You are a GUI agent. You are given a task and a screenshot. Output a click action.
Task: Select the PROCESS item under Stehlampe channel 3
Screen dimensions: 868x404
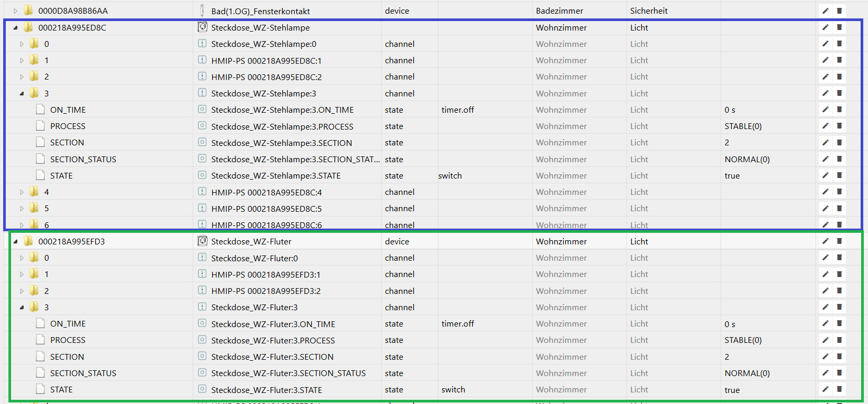pyautogui.click(x=68, y=126)
